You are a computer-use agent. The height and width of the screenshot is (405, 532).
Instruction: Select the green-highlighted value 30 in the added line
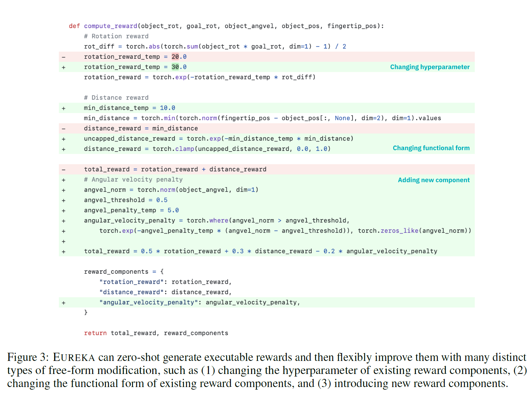pyautogui.click(x=175, y=67)
